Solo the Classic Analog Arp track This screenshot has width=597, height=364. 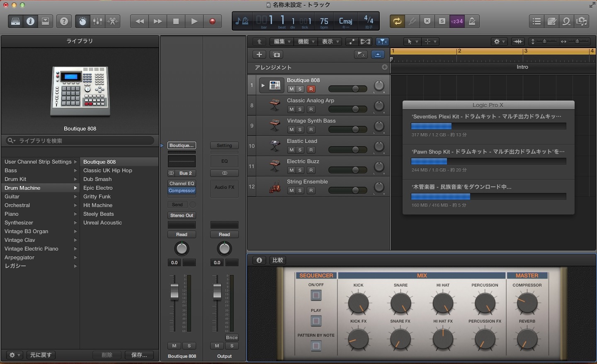pos(300,109)
